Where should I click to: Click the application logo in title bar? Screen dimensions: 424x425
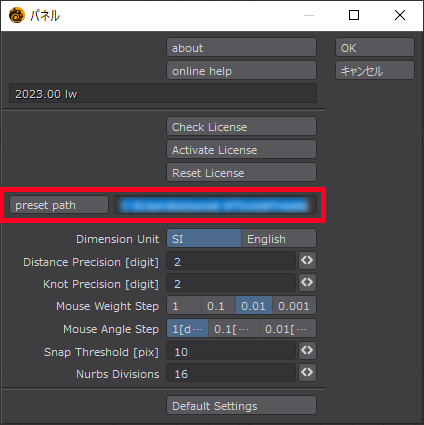pyautogui.click(x=16, y=15)
